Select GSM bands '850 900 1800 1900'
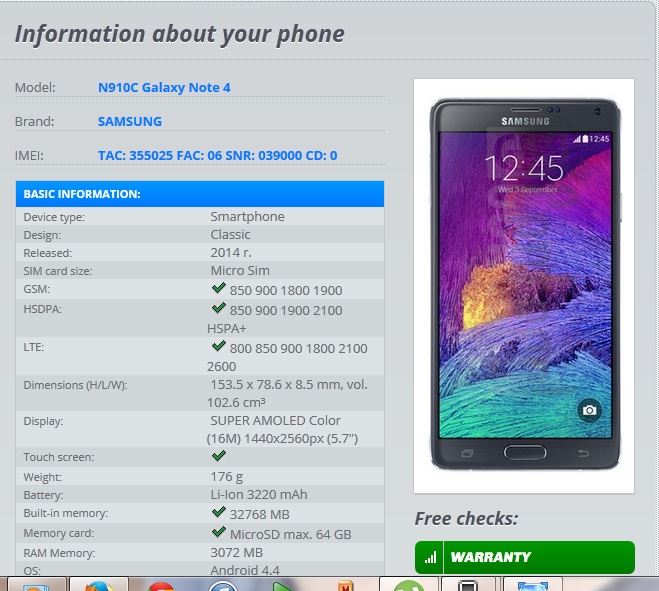Viewport: 659px width, 591px height. (x=286, y=290)
